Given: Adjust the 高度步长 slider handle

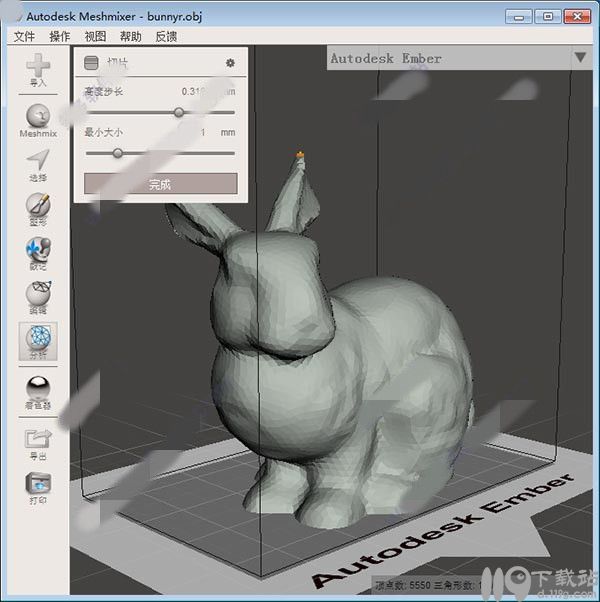Looking at the screenshot, I should (x=179, y=112).
